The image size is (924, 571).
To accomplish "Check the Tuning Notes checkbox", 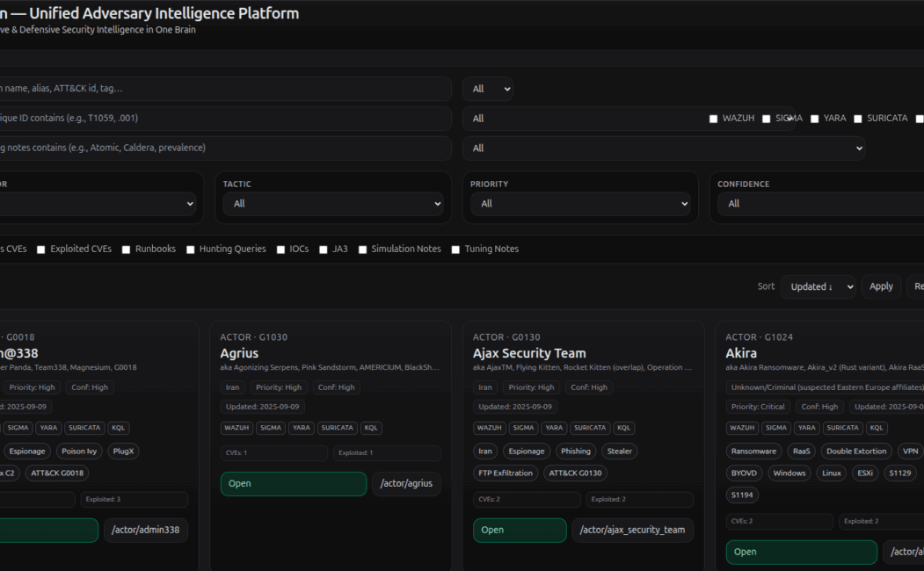I will (x=455, y=249).
